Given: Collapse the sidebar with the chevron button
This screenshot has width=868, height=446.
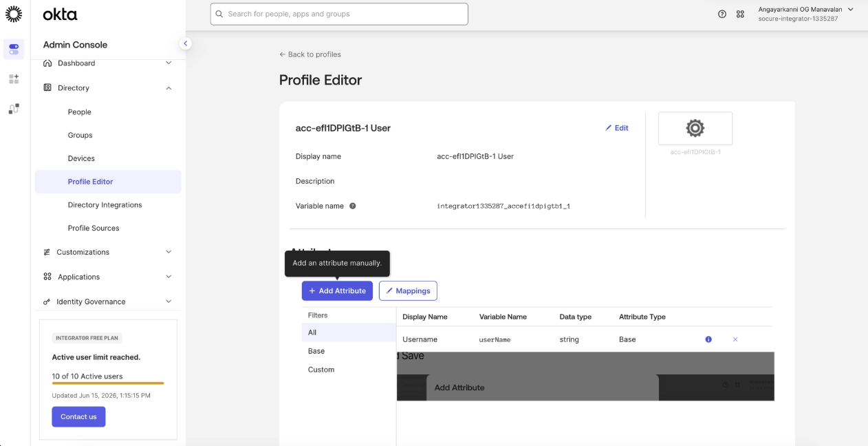Looking at the screenshot, I should coord(185,43).
